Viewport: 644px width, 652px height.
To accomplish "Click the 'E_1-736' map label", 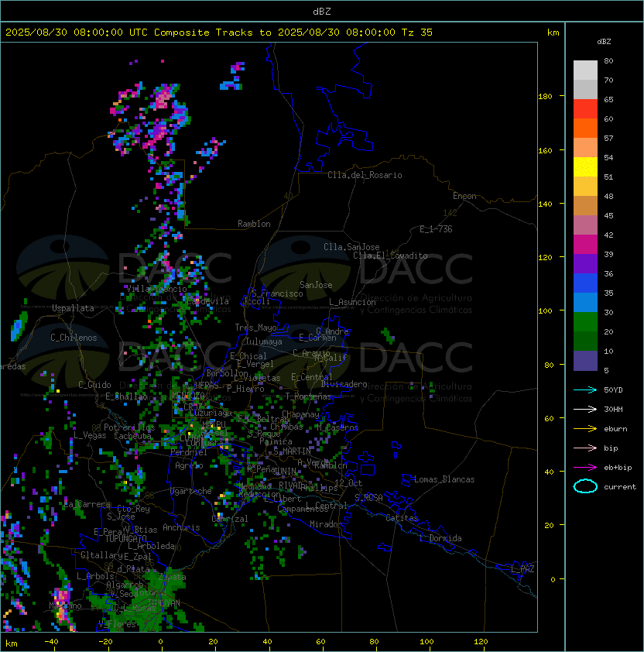I will [x=436, y=229].
